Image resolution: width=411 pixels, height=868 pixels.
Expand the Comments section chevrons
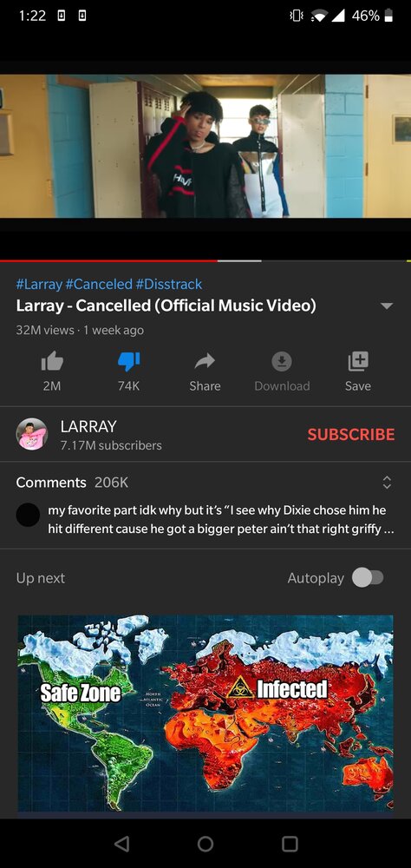(x=388, y=482)
